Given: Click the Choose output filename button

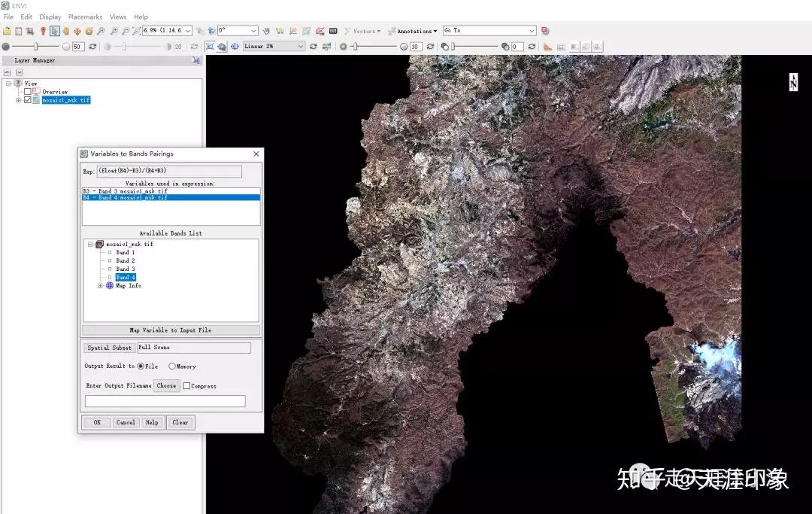Looking at the screenshot, I should click(x=167, y=385).
